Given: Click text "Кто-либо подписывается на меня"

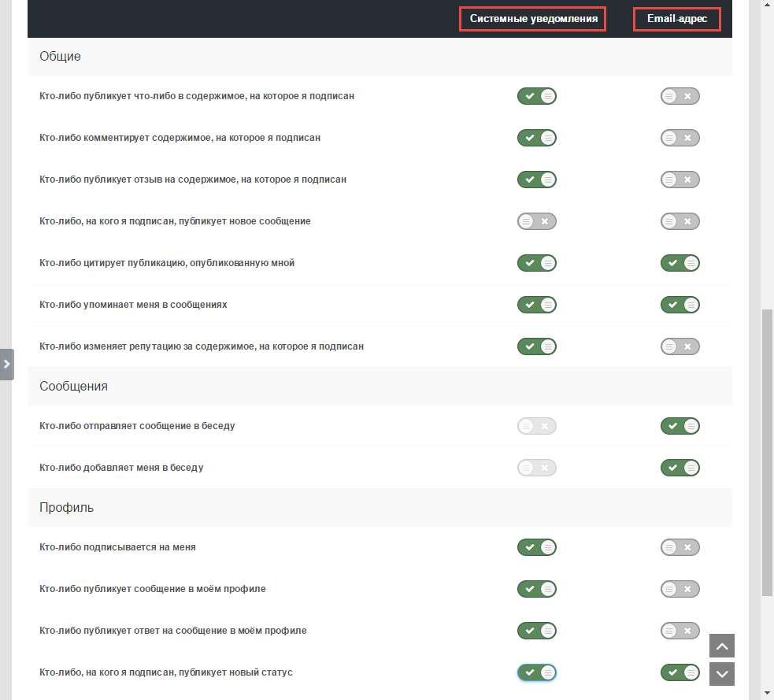Looking at the screenshot, I should click(x=117, y=547).
